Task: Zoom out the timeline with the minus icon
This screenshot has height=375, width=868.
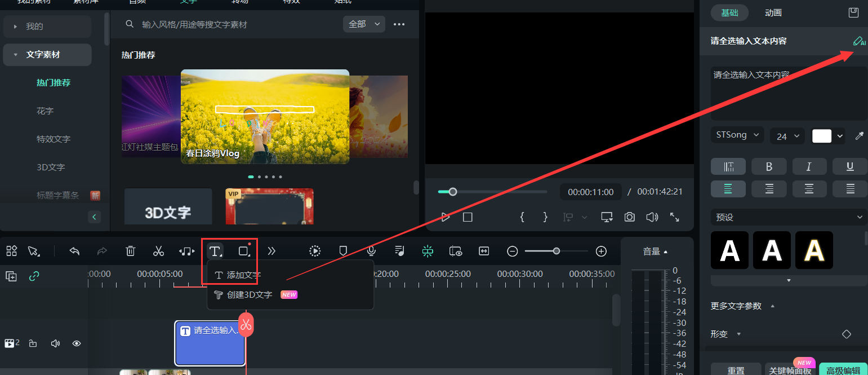Action: [x=512, y=252]
